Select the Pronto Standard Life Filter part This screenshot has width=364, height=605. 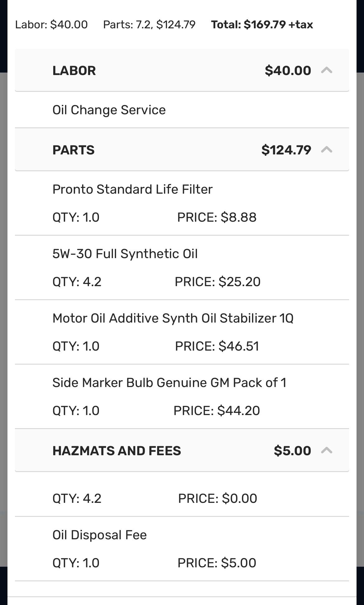point(133,189)
